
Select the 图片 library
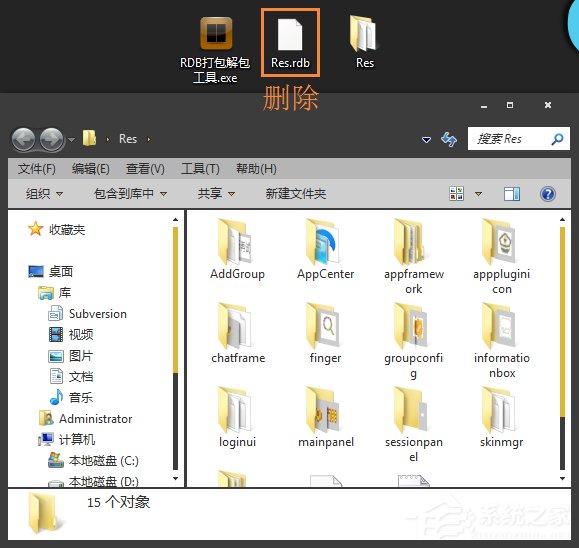coord(71,356)
